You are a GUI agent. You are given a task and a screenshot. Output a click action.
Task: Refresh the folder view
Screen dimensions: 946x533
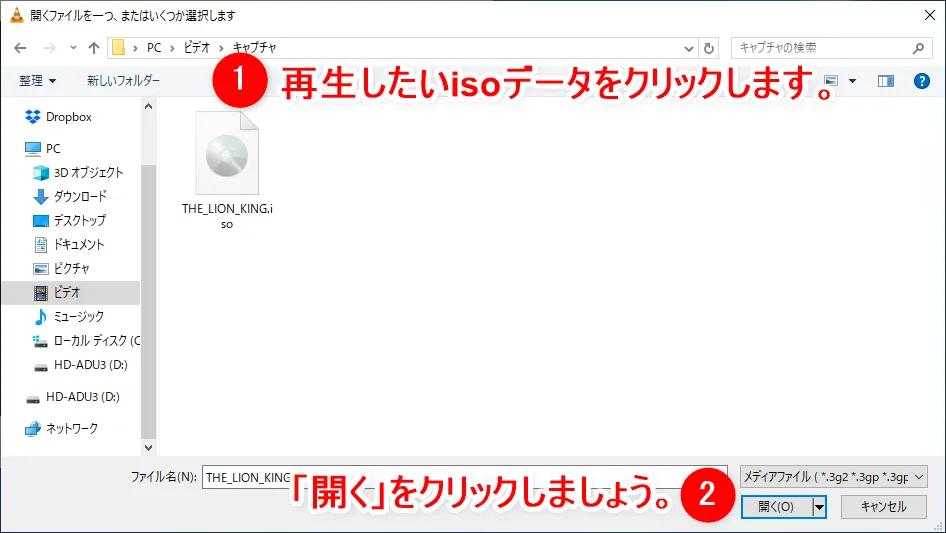[709, 48]
